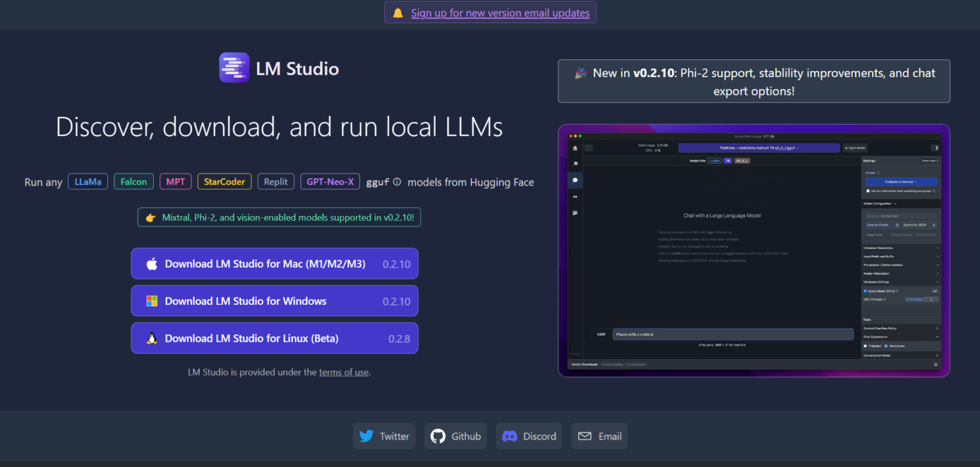Image resolution: width=980 pixels, height=467 pixels.
Task: Click the Github octocat icon
Action: point(438,436)
